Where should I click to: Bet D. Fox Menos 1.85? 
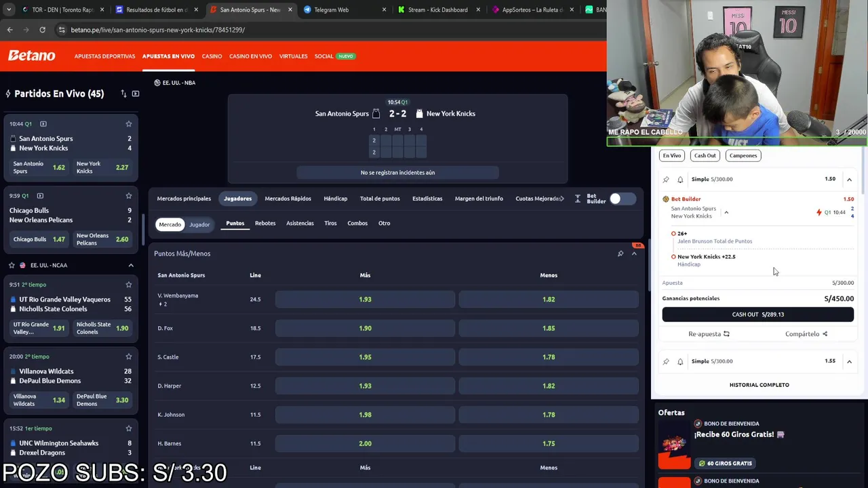pos(549,328)
